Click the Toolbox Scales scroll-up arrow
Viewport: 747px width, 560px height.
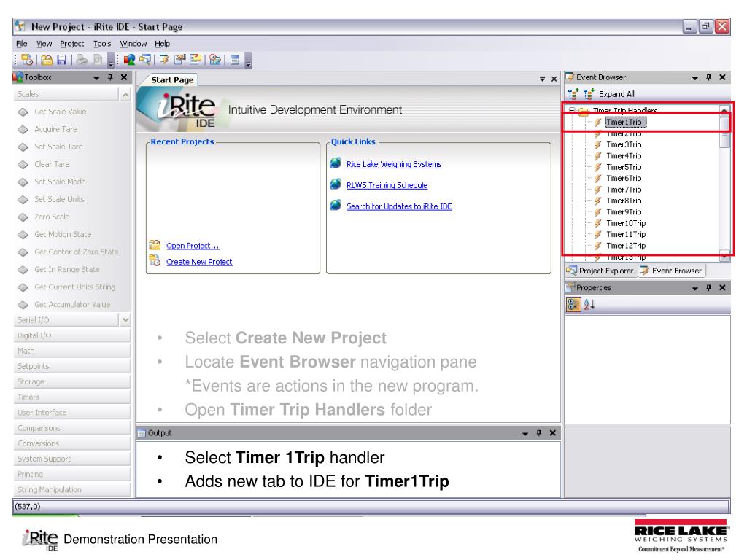pyautogui.click(x=125, y=95)
